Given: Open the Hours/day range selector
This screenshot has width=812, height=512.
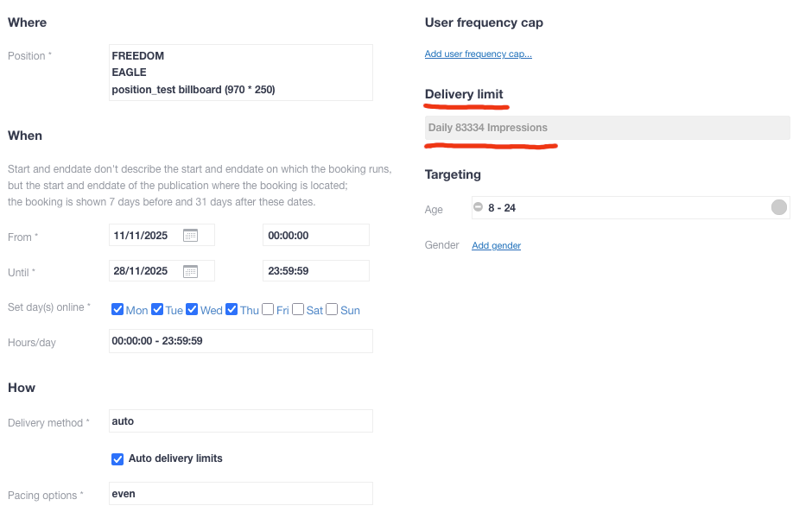Looking at the screenshot, I should [241, 341].
